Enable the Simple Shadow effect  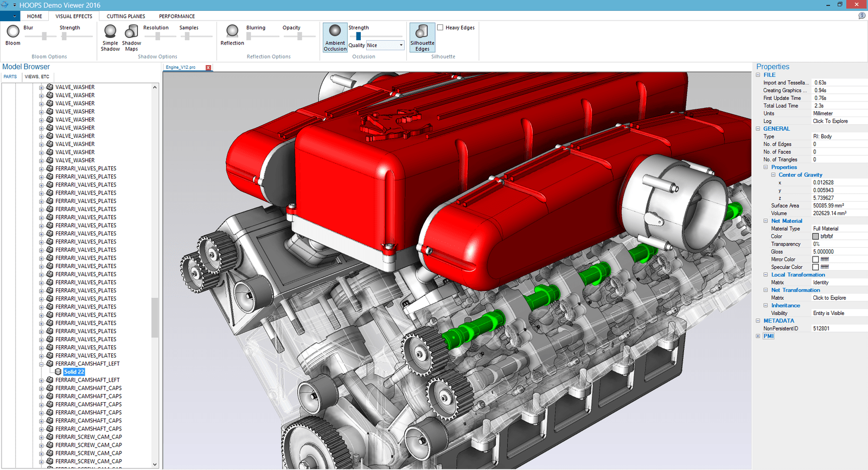coord(110,32)
